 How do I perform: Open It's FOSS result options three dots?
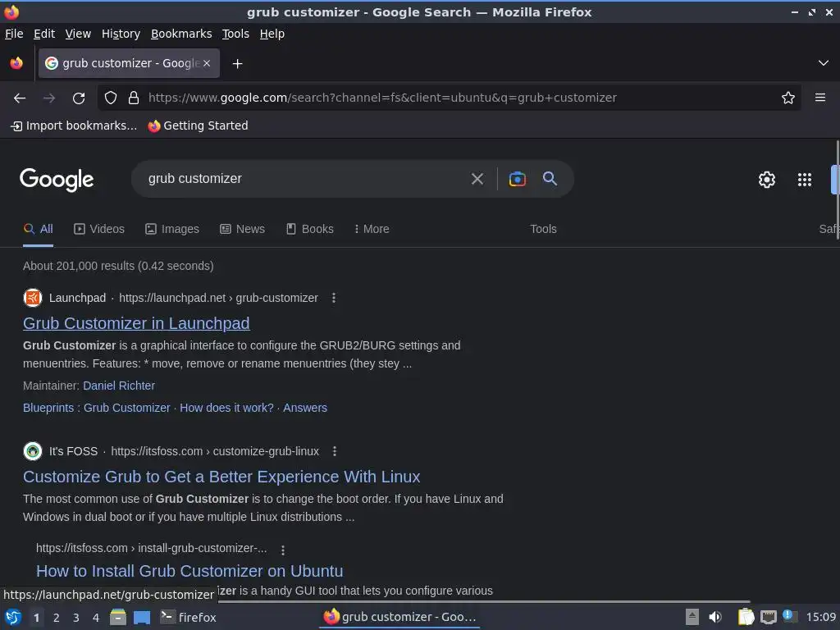(x=335, y=452)
